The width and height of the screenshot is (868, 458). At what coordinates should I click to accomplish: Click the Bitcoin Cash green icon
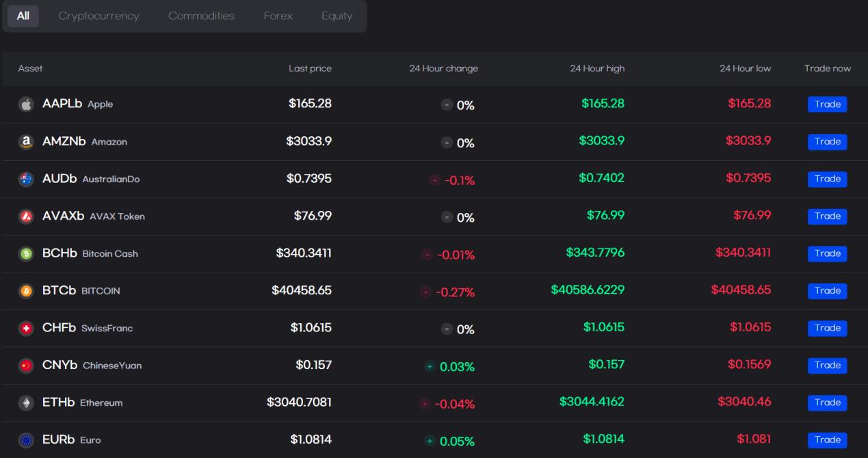(26, 254)
